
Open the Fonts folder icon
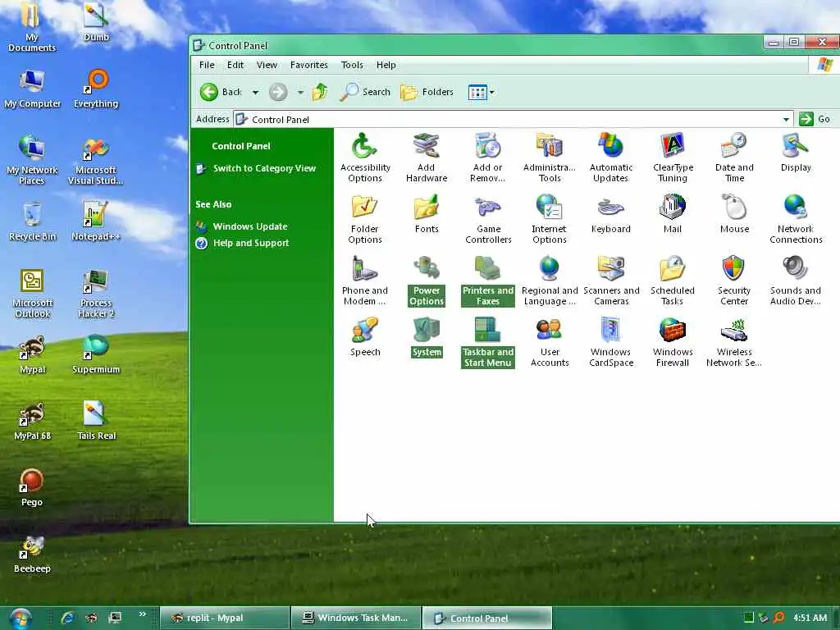[427, 214]
